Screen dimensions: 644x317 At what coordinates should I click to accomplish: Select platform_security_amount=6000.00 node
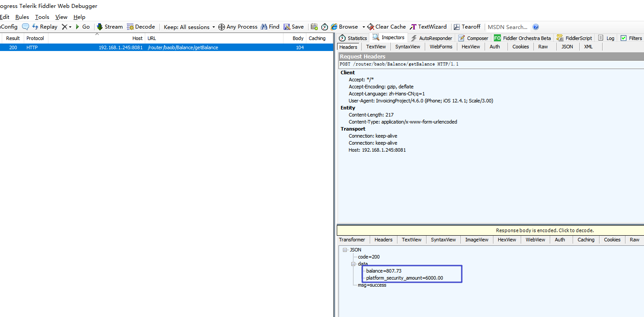[405, 278]
